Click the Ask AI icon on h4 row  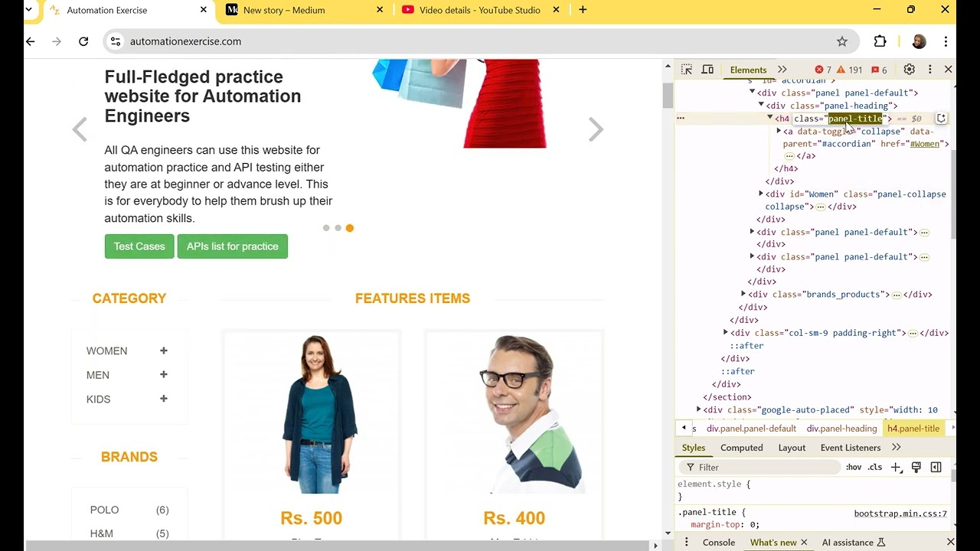coord(941,119)
